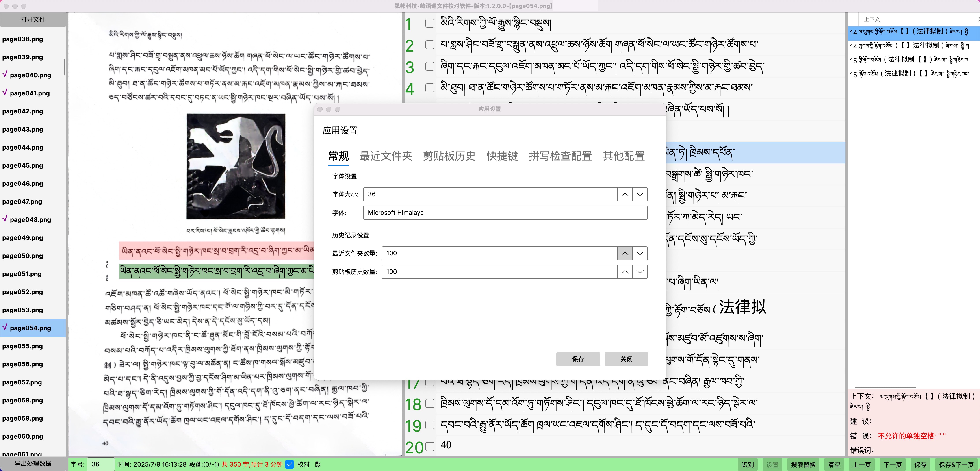Select page048.png in file list
Viewport: 980px width, 471px height.
33,219
